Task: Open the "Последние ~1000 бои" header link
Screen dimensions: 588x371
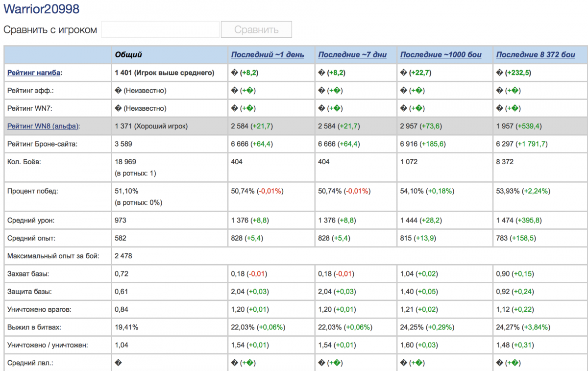Action: (441, 55)
